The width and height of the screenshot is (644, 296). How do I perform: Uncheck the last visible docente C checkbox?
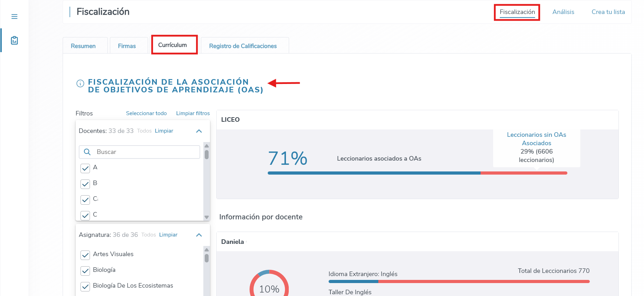tap(85, 216)
